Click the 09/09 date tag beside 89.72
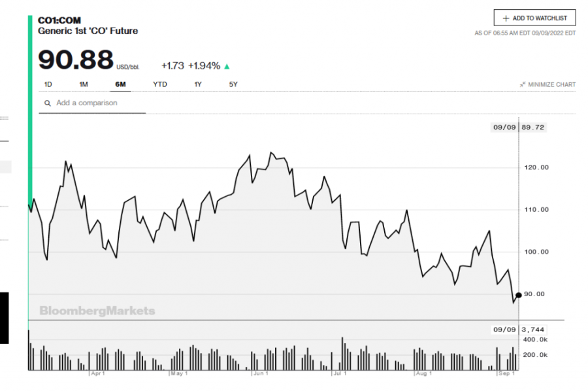Screen dimensions: 588x391 tap(504, 127)
